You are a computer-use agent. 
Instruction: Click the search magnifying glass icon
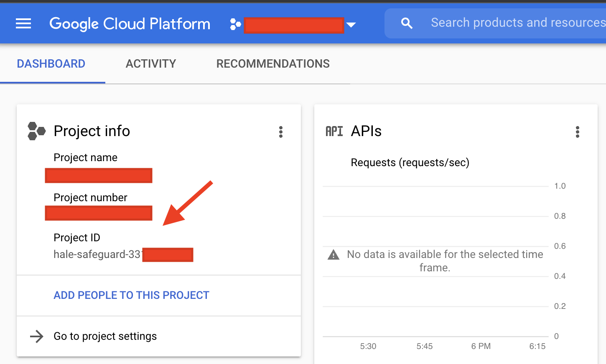click(407, 23)
